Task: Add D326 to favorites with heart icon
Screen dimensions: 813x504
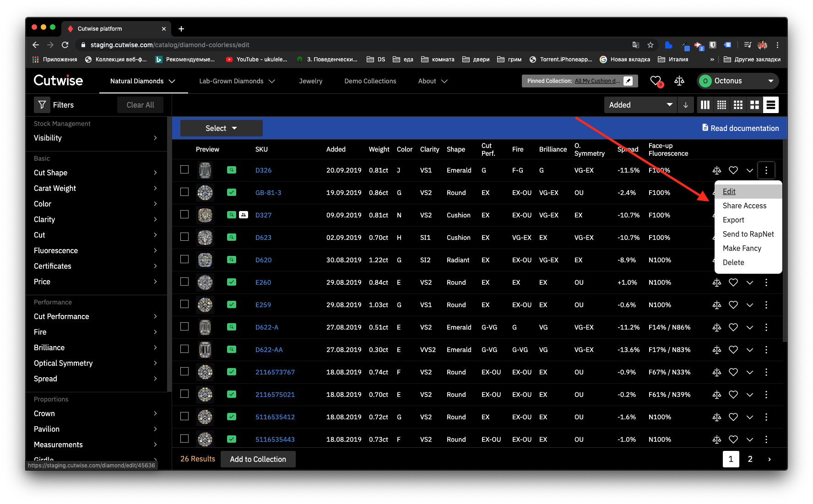Action: [733, 170]
